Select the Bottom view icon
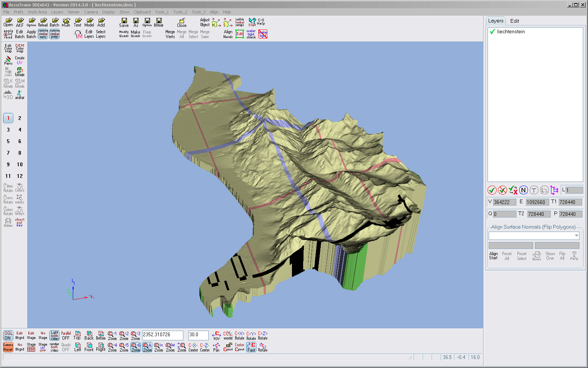The image size is (588, 368). pyautogui.click(x=101, y=335)
